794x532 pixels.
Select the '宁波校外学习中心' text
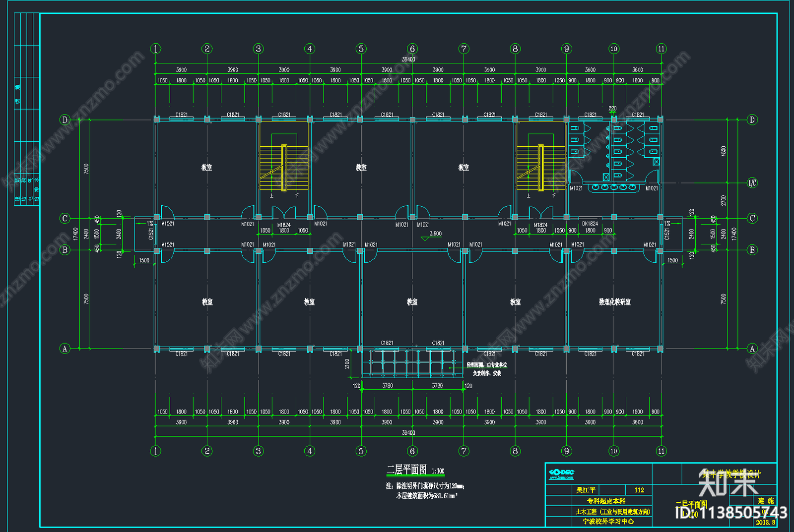click(x=608, y=522)
